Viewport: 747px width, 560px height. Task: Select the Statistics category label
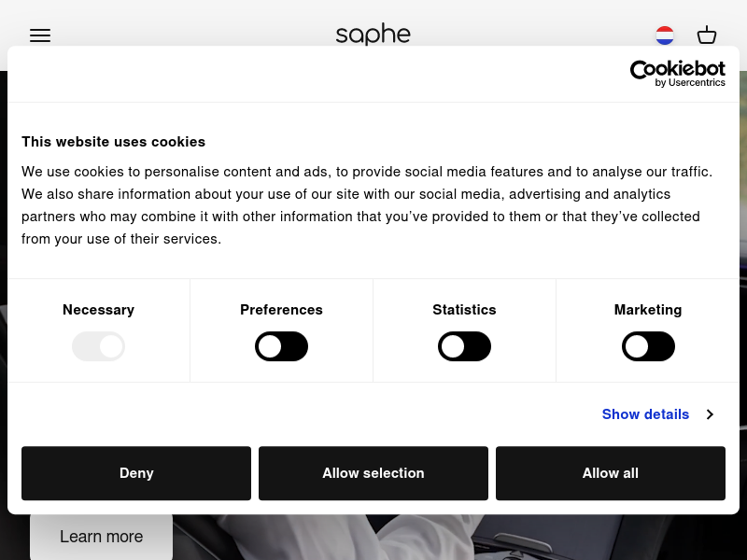464,310
